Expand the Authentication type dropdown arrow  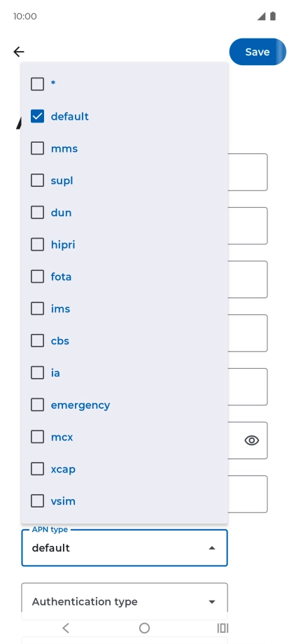pyautogui.click(x=212, y=602)
